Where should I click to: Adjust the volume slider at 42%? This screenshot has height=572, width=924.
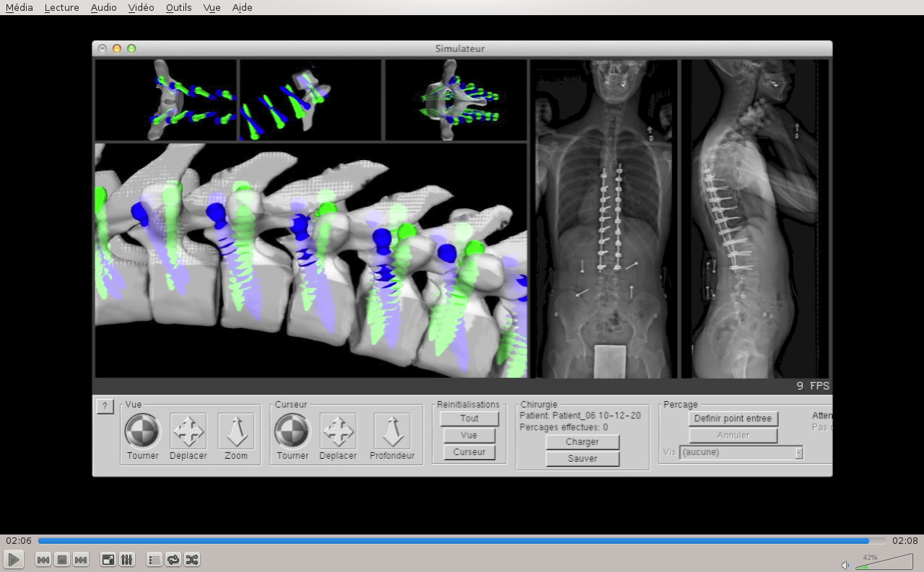click(884, 561)
